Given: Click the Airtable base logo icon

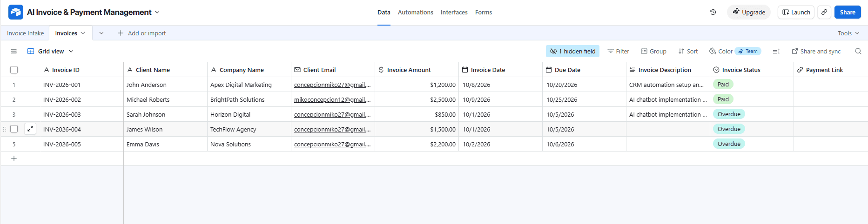Looking at the screenshot, I should point(16,12).
